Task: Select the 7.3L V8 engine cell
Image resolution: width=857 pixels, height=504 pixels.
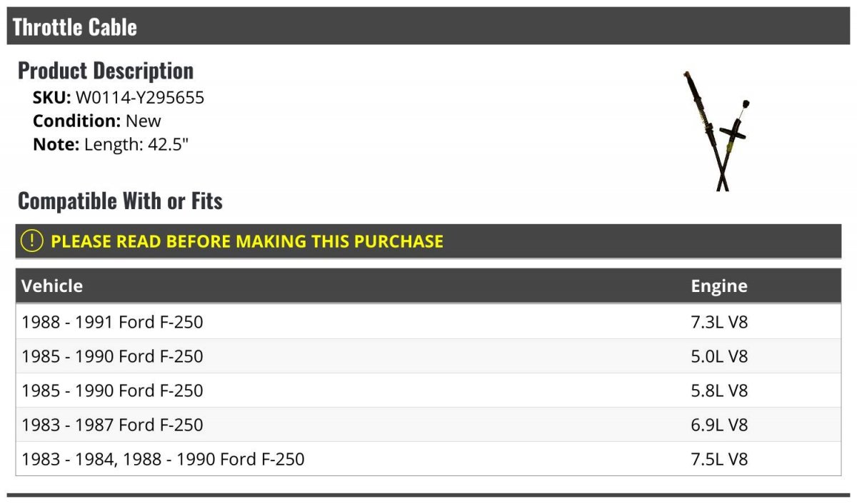Action: click(x=719, y=322)
